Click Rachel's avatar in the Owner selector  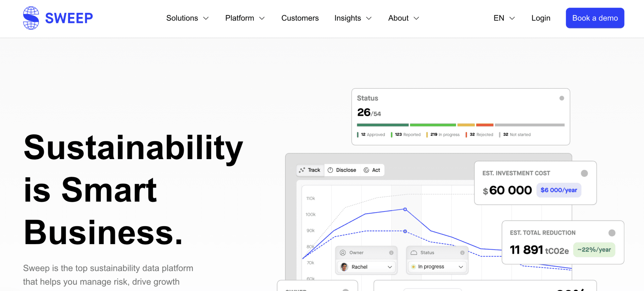344,267
